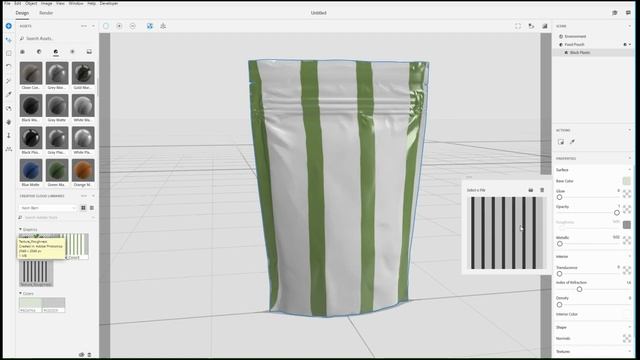Click the frame all fullscreen icon
Screen dimensions: 640x360
pyautogui.click(x=518, y=26)
